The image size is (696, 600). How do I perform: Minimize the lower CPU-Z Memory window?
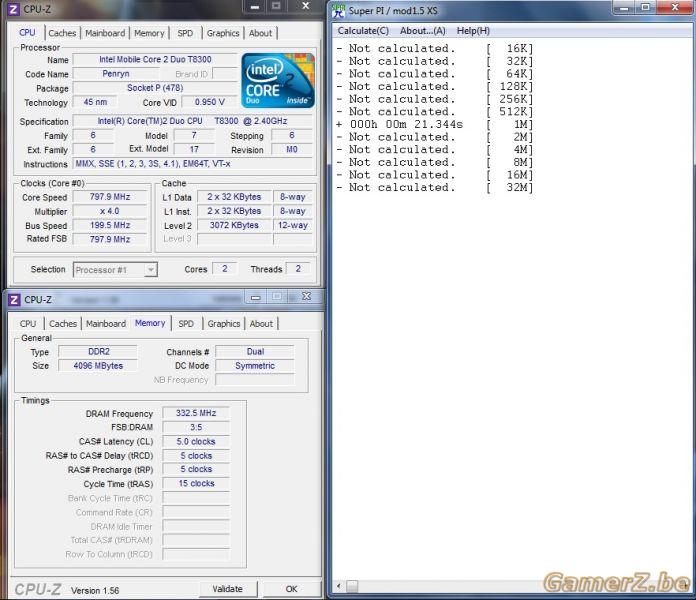point(256,297)
